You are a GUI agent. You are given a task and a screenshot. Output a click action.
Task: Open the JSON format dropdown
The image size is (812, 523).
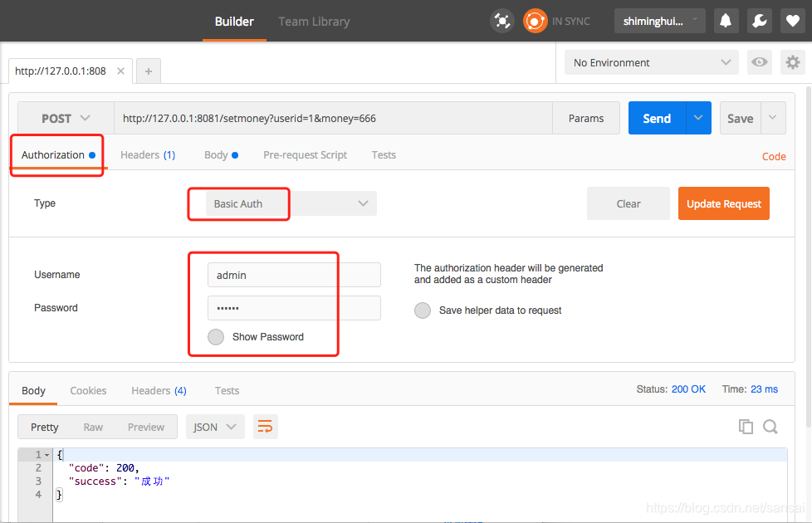coord(215,427)
